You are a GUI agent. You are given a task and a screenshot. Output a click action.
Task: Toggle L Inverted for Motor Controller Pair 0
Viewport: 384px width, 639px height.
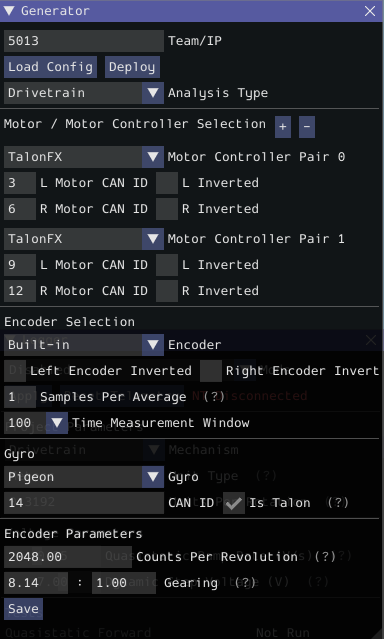click(167, 183)
